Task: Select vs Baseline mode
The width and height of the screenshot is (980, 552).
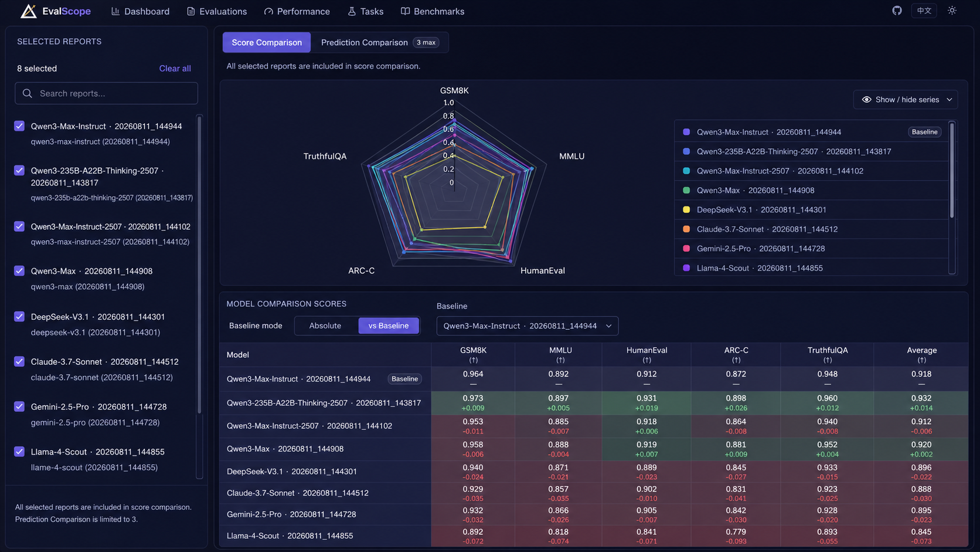Action: click(389, 326)
